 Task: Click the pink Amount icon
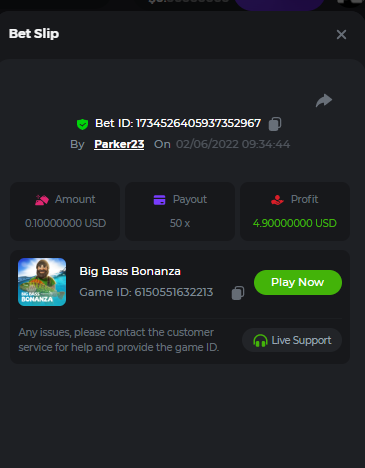click(x=42, y=200)
